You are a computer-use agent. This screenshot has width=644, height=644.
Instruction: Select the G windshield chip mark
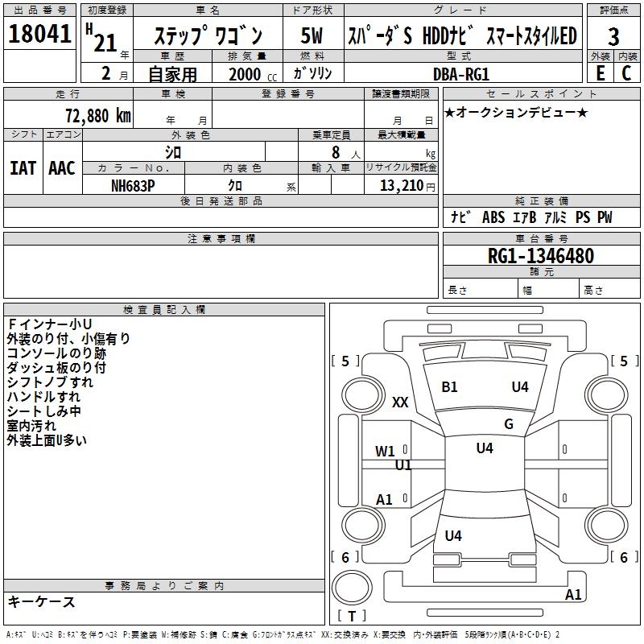click(x=509, y=424)
